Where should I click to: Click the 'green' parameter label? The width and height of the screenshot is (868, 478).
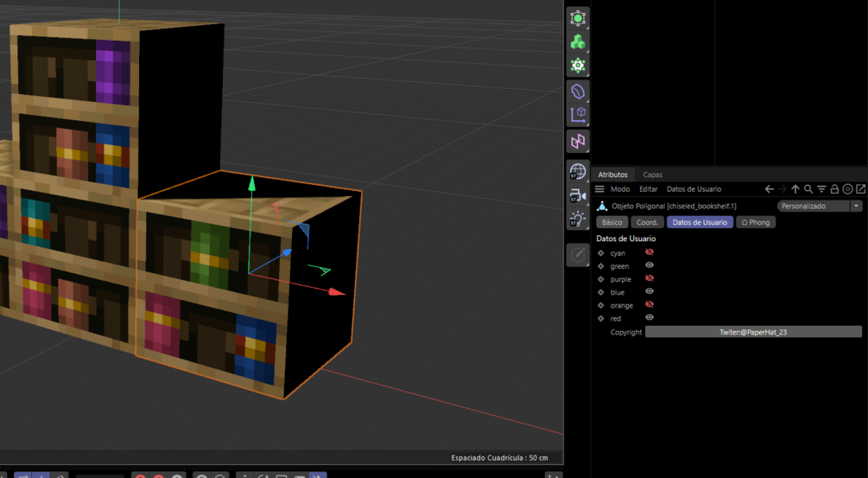(x=619, y=266)
